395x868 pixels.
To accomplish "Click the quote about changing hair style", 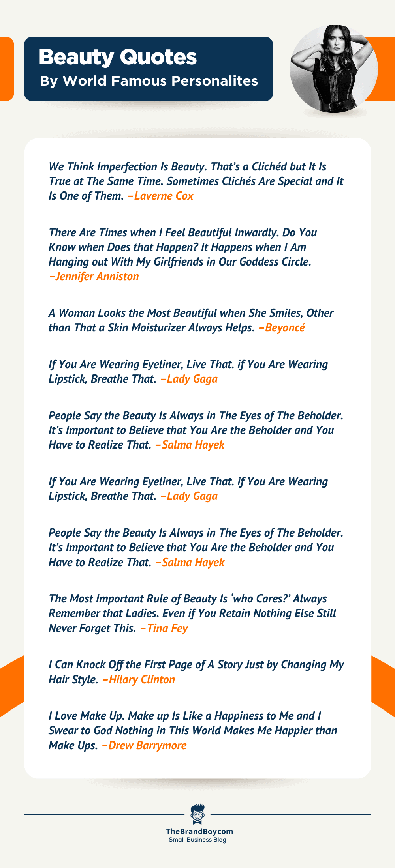I will pyautogui.click(x=196, y=672).
